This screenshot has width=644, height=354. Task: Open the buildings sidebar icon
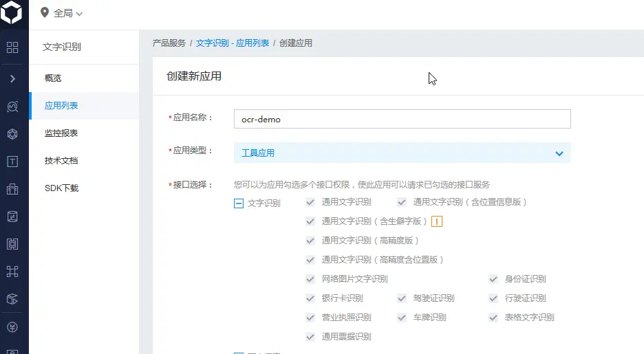[x=12, y=189]
